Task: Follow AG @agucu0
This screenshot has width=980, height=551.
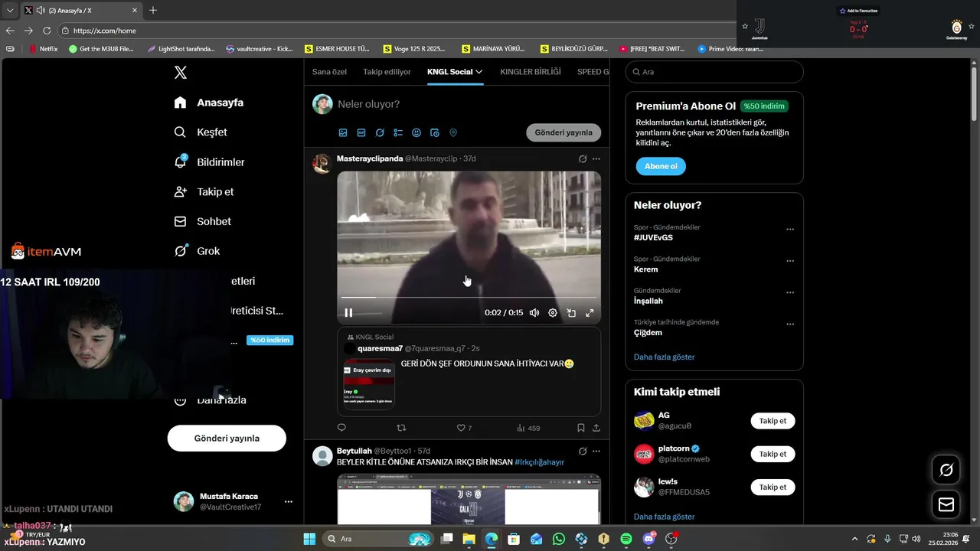Action: click(x=773, y=421)
